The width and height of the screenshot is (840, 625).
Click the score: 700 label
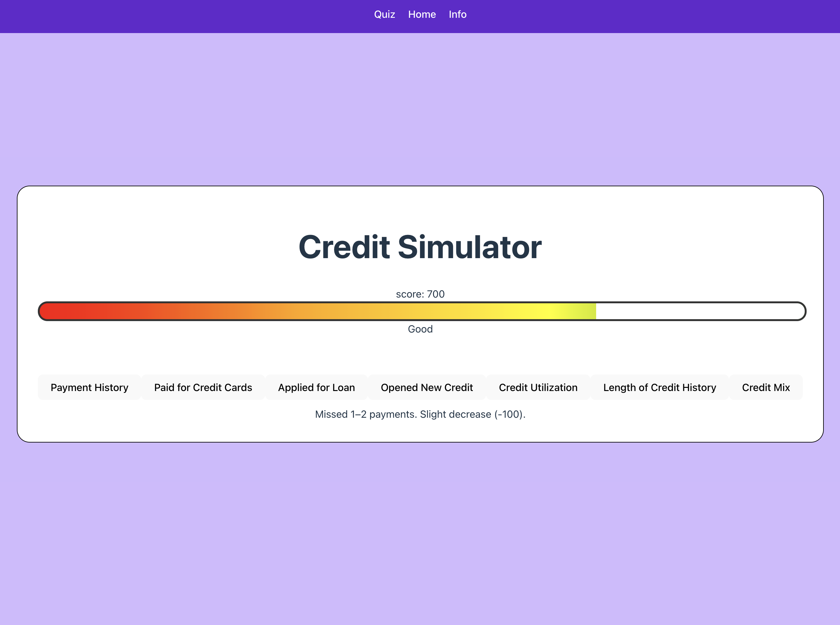[x=420, y=294]
